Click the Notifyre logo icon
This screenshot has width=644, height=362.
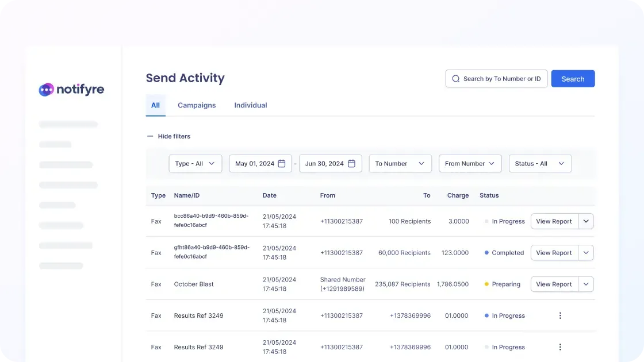click(x=47, y=90)
